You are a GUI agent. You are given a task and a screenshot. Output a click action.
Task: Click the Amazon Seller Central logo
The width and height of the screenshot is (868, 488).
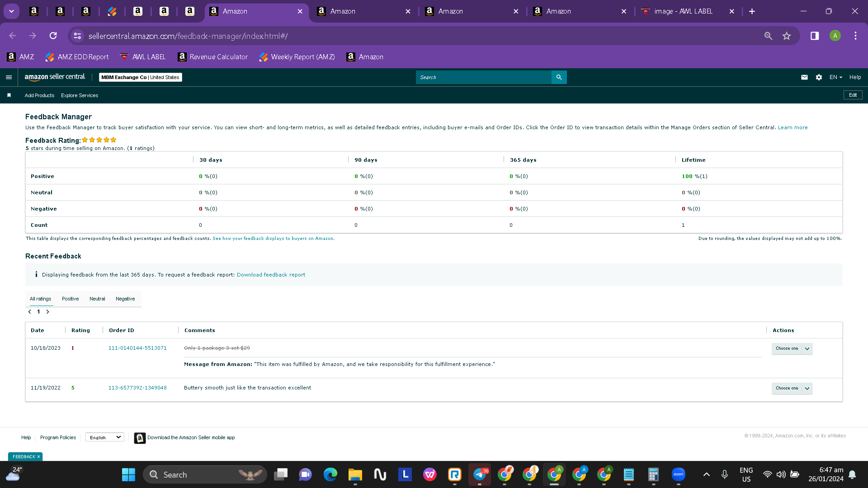[x=55, y=77]
